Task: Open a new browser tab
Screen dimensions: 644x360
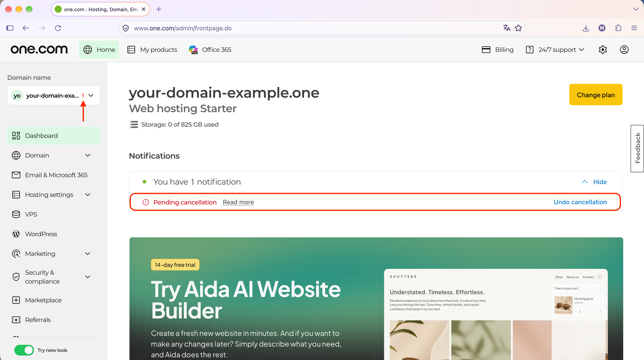Action: [159, 9]
